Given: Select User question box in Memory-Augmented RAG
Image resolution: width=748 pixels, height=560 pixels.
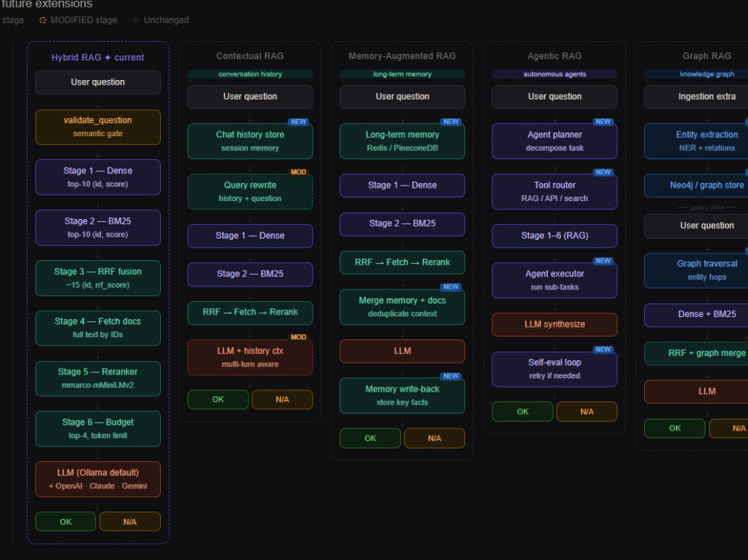Looking at the screenshot, I should (x=402, y=96).
